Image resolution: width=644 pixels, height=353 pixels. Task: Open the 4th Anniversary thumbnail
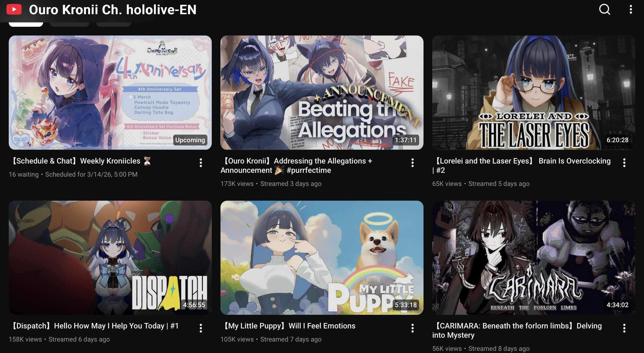tap(110, 93)
